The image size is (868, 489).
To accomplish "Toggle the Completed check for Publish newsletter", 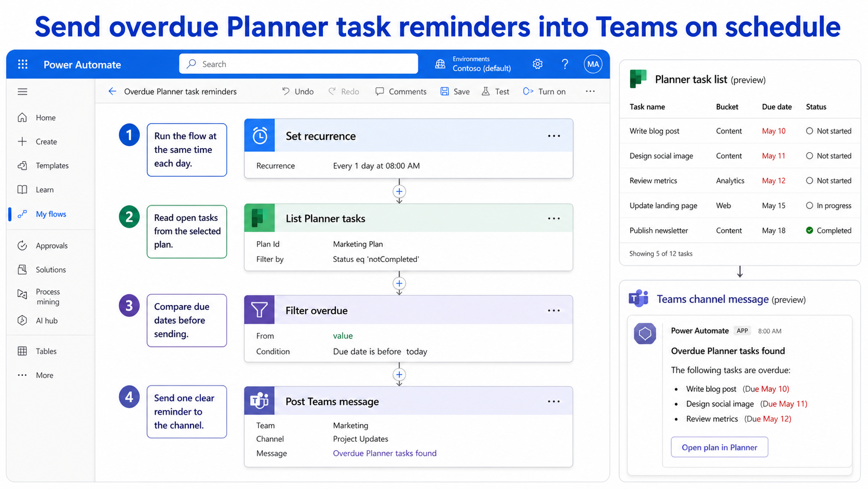I will (x=809, y=231).
